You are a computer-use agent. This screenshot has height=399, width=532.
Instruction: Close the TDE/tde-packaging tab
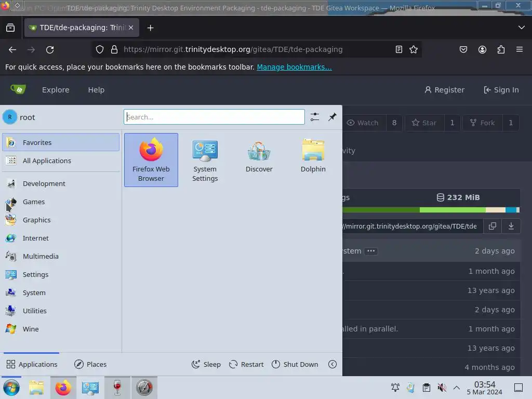point(131,28)
